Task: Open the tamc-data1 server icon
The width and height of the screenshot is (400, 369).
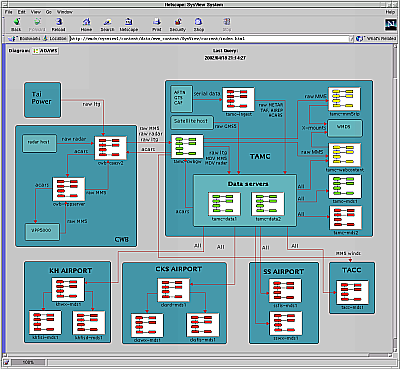Action: point(224,204)
